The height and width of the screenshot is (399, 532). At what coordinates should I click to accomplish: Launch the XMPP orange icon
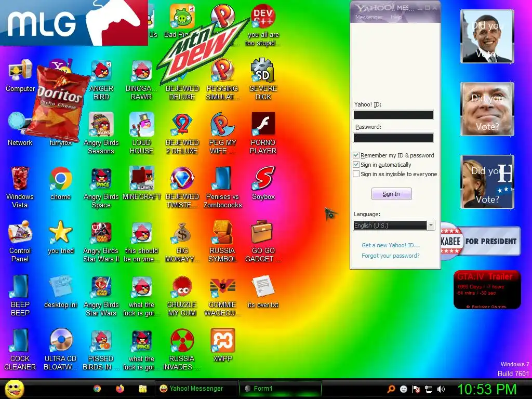coord(222,345)
